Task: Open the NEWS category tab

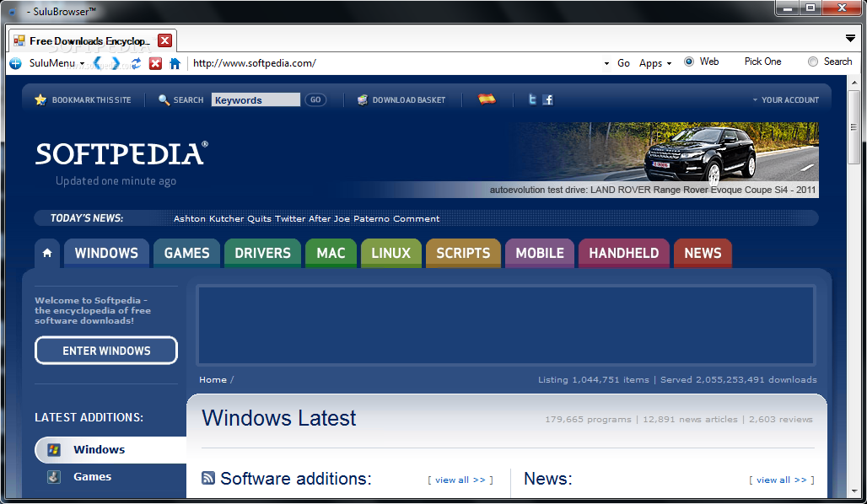Action: click(703, 253)
